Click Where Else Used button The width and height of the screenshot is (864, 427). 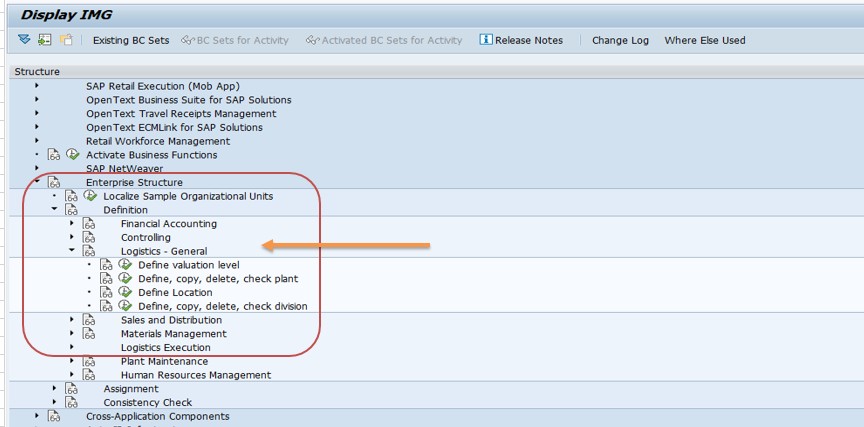coord(704,41)
